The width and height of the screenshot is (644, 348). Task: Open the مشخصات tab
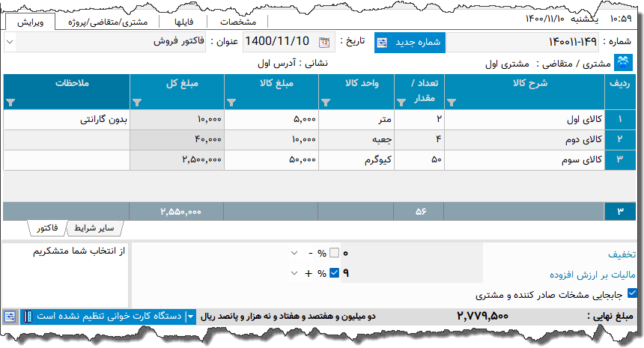238,22
